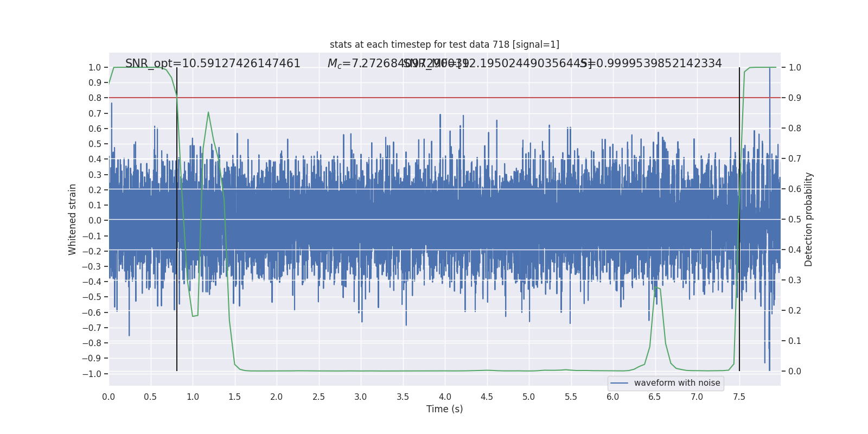The image size is (868, 434).
Task: Click the 2.5 tick label on time axis
Action: pos(318,397)
